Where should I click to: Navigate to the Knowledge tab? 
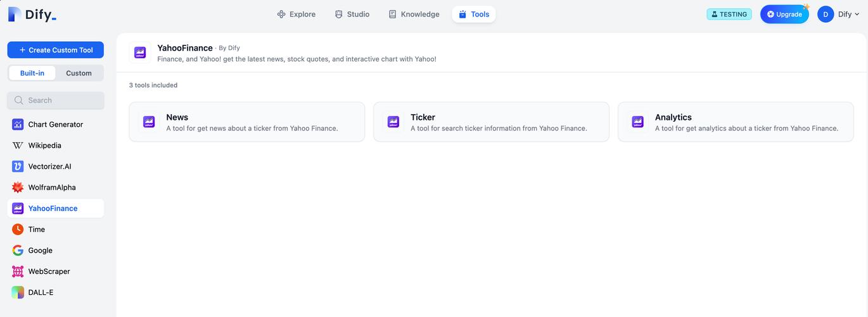414,14
